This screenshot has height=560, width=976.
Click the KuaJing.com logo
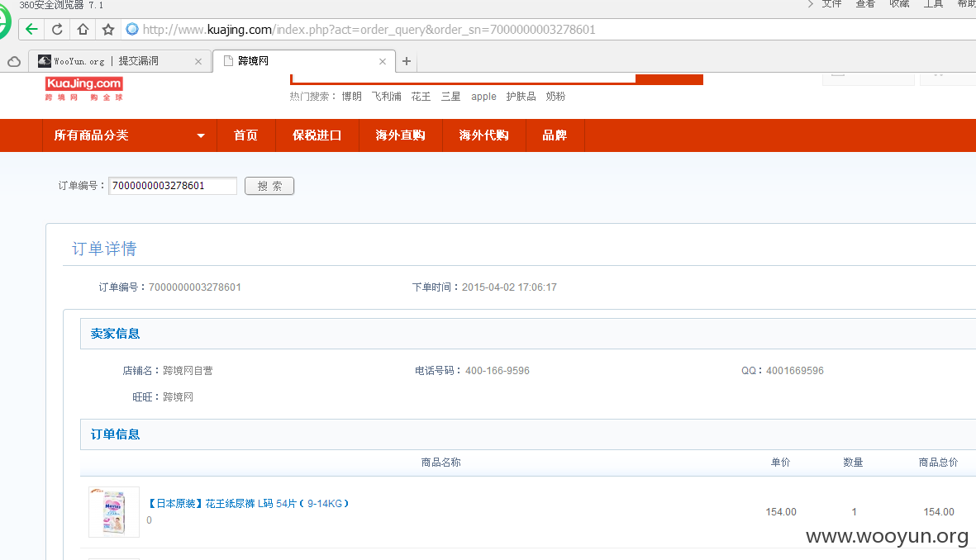click(x=84, y=88)
